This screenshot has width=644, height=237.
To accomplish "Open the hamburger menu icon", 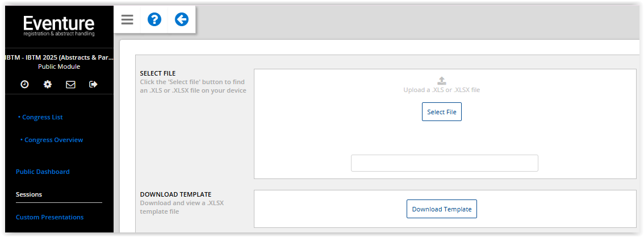I will [127, 19].
